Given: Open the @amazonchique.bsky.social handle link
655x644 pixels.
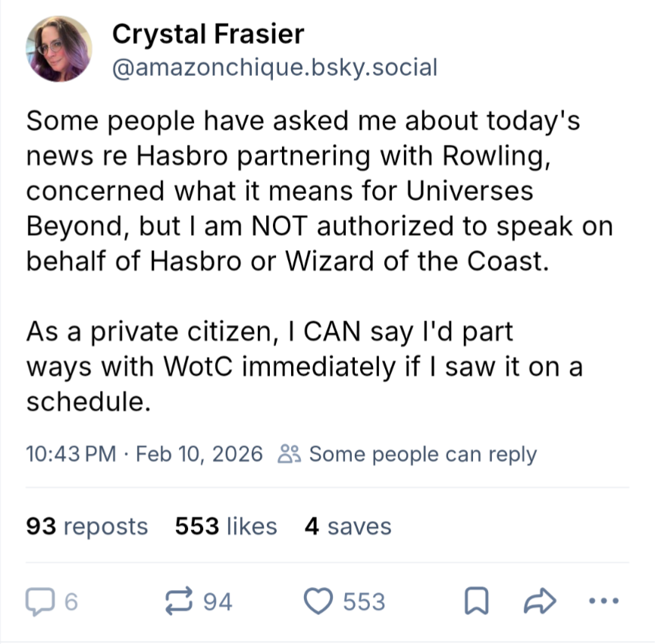Looking at the screenshot, I should [275, 67].
